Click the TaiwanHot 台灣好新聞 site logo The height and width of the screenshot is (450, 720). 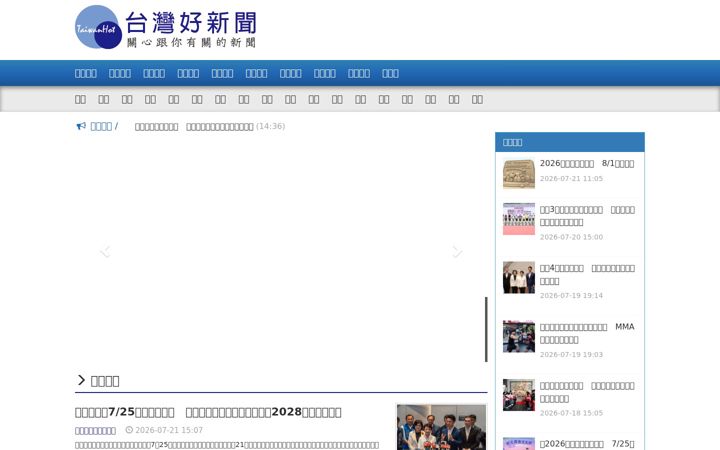166,27
